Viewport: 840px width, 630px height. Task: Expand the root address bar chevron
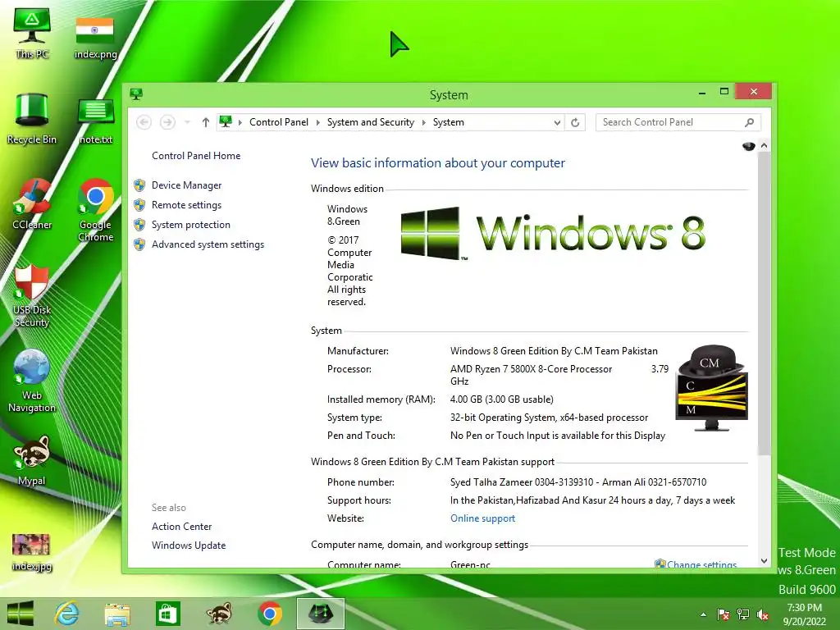240,122
